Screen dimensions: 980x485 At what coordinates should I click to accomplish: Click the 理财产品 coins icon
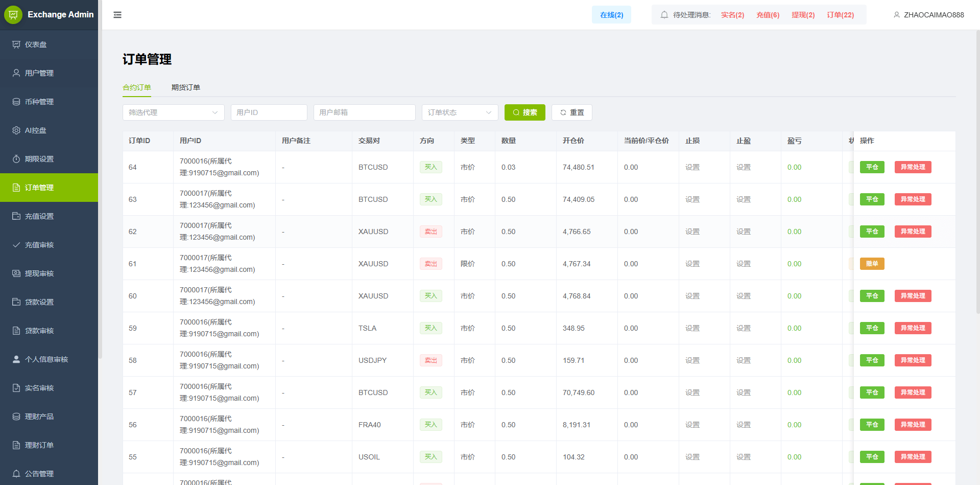pyautogui.click(x=16, y=417)
